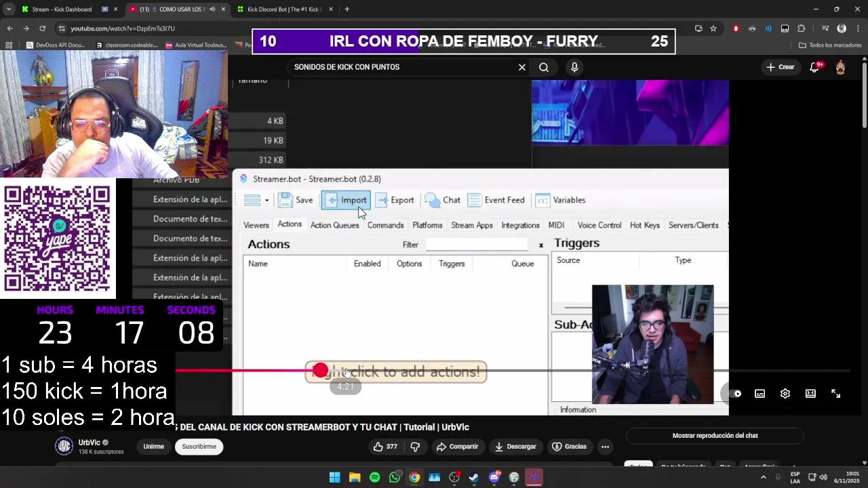Select the Integrations tab in Streamer.bot
The width and height of the screenshot is (868, 488).
pos(520,225)
